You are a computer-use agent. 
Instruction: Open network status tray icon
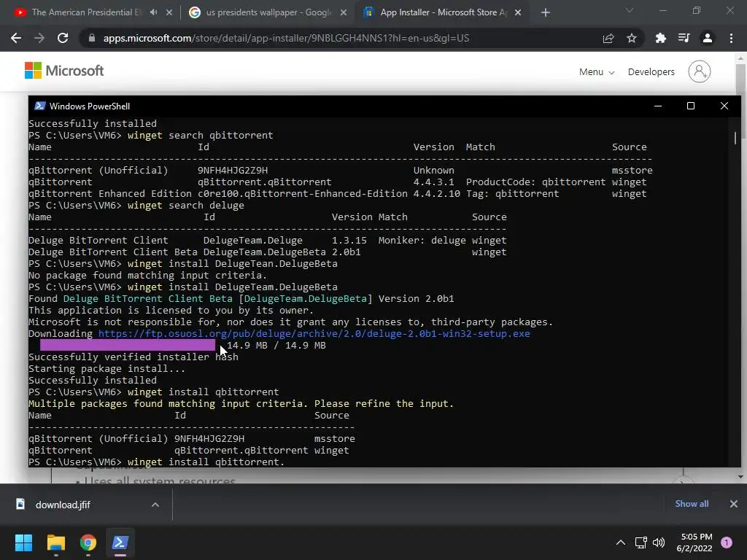click(640, 542)
